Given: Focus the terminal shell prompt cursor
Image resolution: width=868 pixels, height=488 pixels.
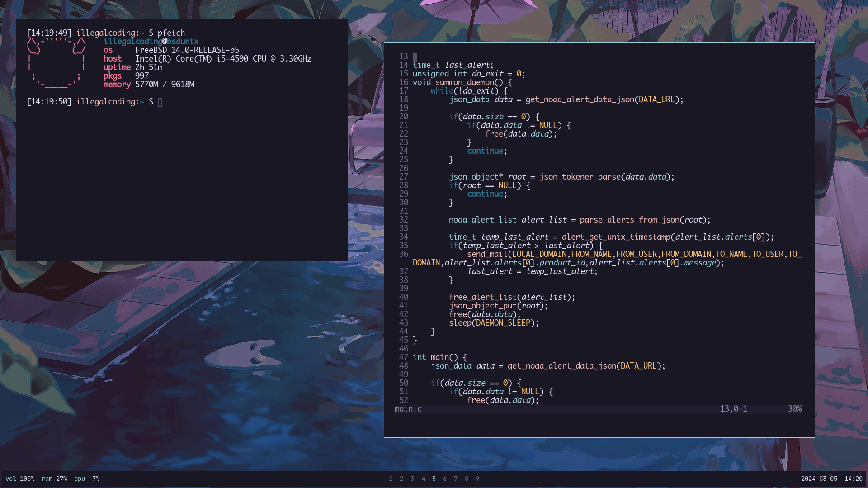Looking at the screenshot, I should coord(160,102).
